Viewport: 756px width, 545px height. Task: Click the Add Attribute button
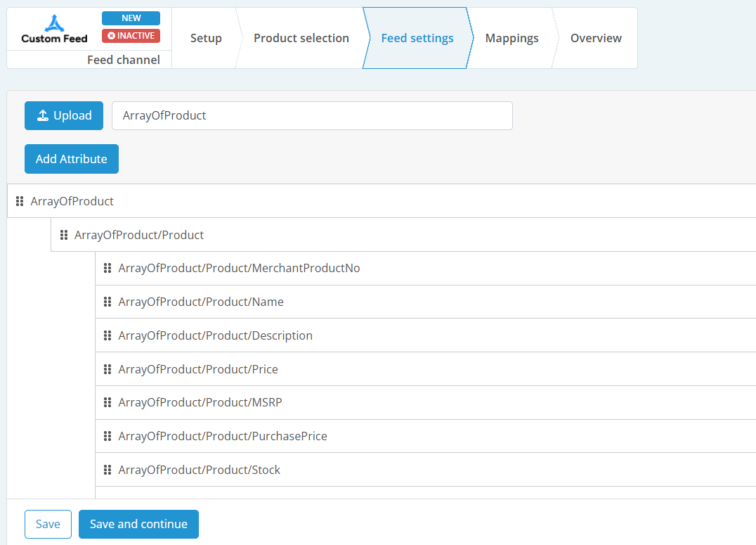[72, 159]
